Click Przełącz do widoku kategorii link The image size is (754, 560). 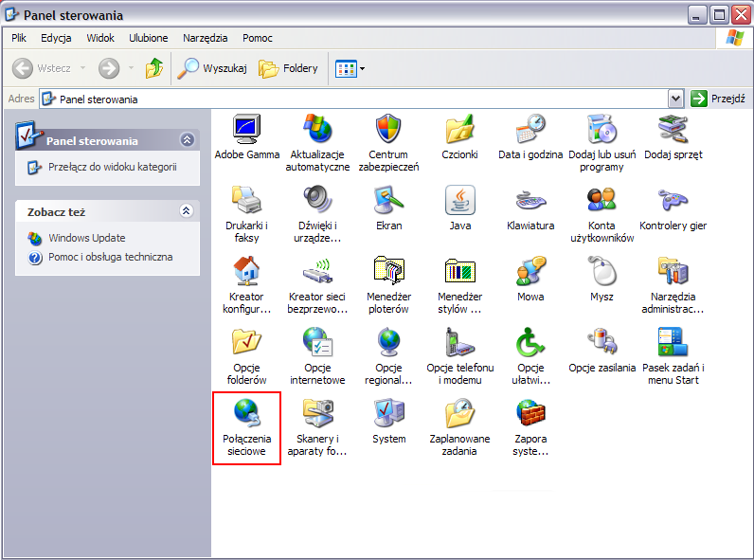pyautogui.click(x=112, y=167)
